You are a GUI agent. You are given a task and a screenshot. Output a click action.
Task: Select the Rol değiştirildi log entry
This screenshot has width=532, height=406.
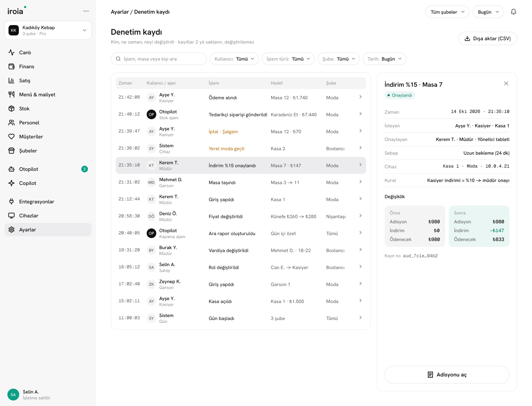(241, 267)
